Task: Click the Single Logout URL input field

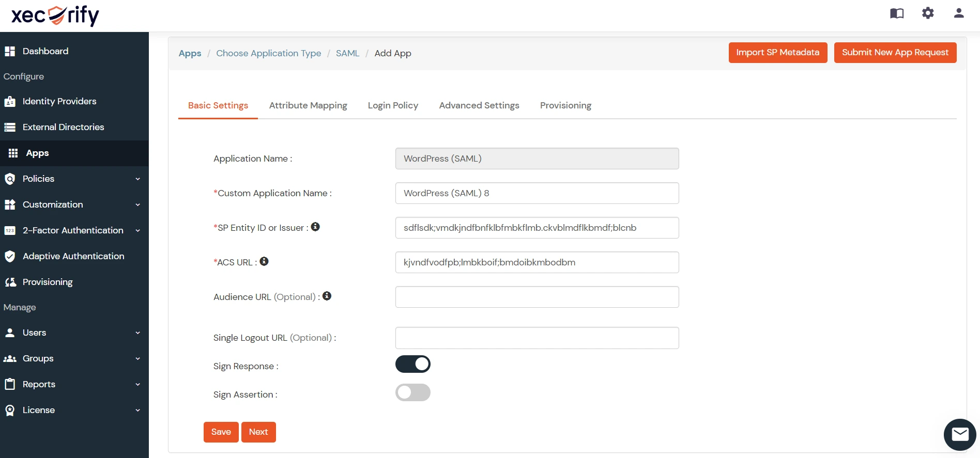Action: [537, 338]
